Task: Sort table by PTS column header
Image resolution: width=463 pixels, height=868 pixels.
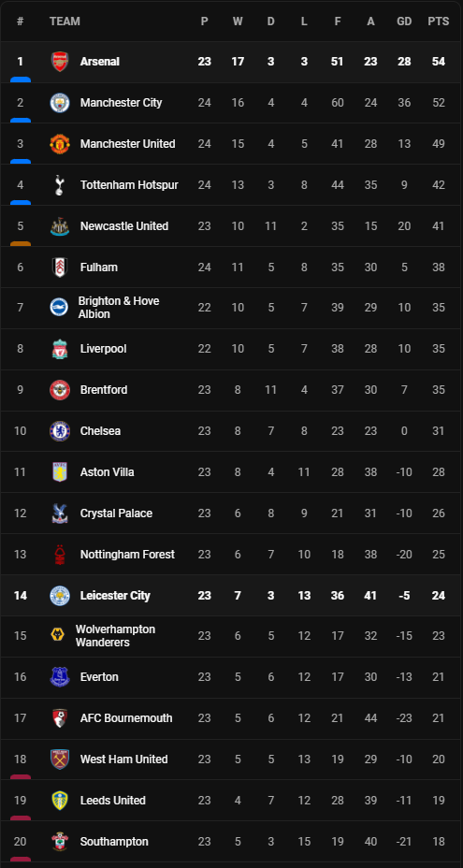Action: (x=438, y=21)
